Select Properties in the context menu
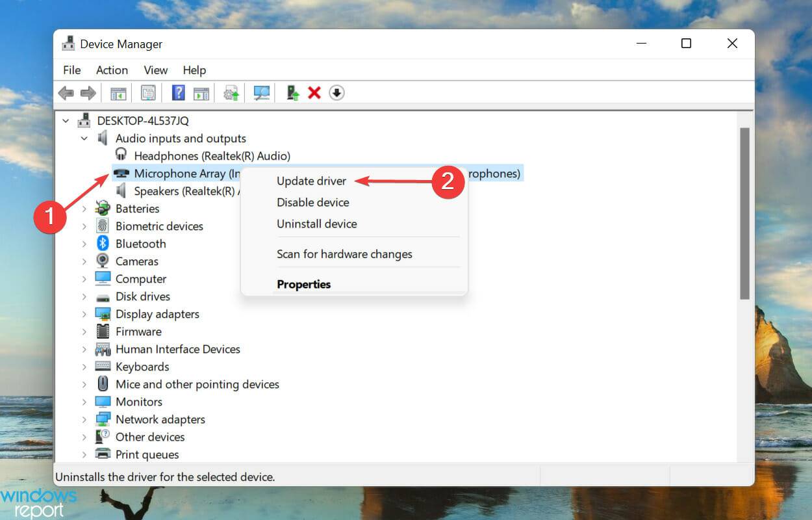Image resolution: width=812 pixels, height=520 pixels. (x=303, y=284)
